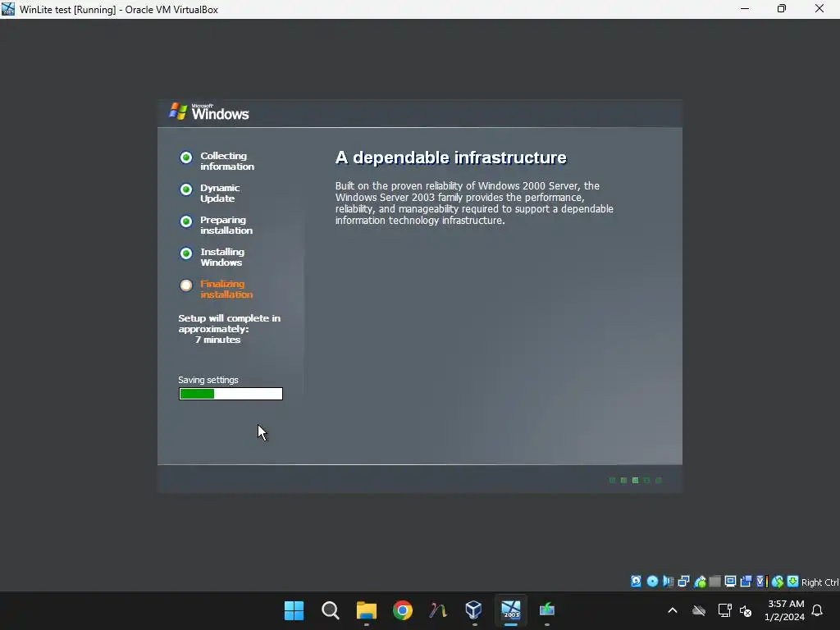Viewport: 840px width, 630px height.
Task: Open the display settings status icon
Action: click(730, 582)
